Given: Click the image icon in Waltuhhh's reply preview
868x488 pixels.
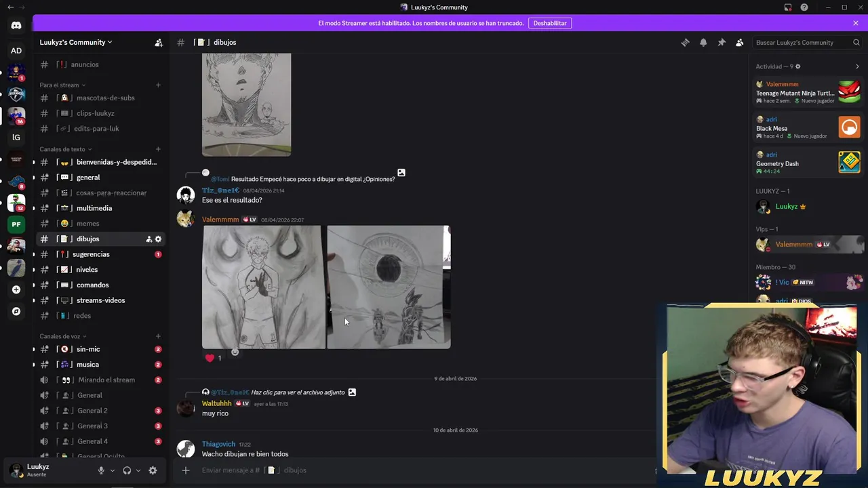Looking at the screenshot, I should tap(352, 392).
